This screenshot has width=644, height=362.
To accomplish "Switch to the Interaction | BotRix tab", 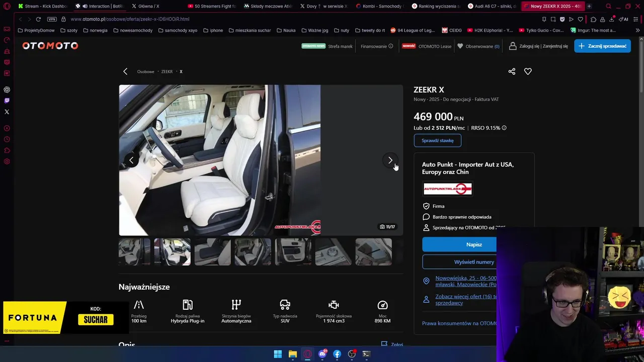I will (100, 6).
